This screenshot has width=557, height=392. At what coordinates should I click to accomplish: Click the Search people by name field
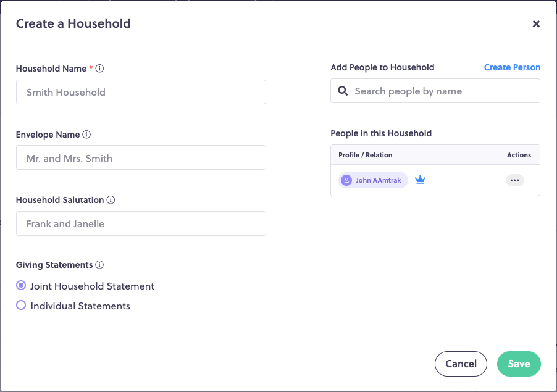tap(435, 91)
